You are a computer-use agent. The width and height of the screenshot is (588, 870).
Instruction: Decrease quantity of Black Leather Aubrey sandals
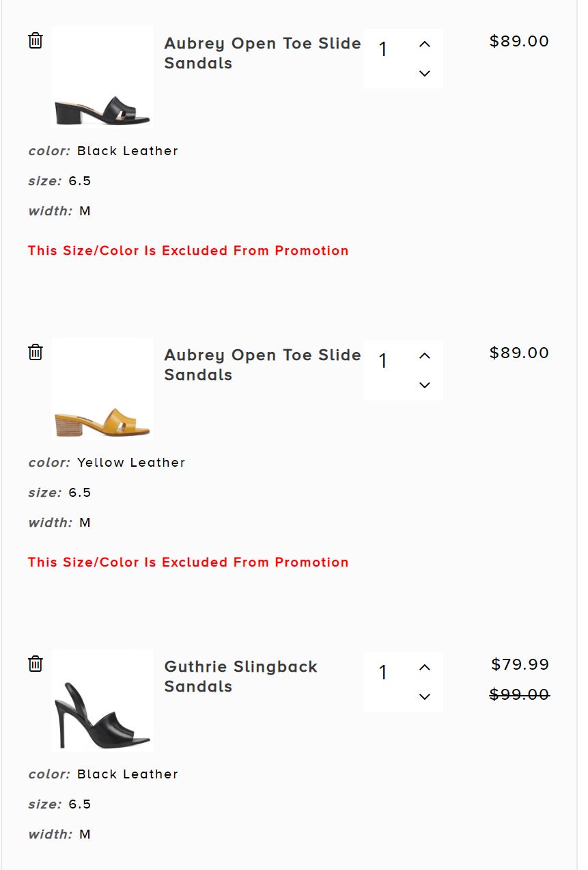point(424,73)
